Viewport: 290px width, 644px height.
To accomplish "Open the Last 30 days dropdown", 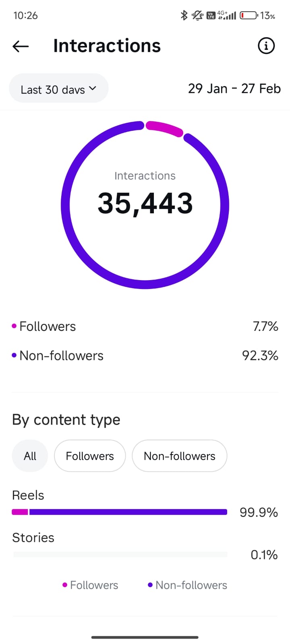I will 58,89.
